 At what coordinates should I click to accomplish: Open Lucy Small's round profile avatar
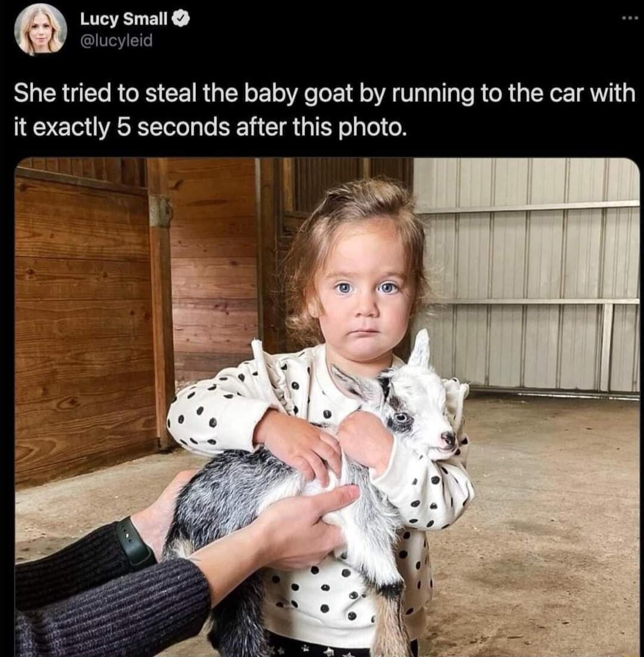[x=41, y=29]
